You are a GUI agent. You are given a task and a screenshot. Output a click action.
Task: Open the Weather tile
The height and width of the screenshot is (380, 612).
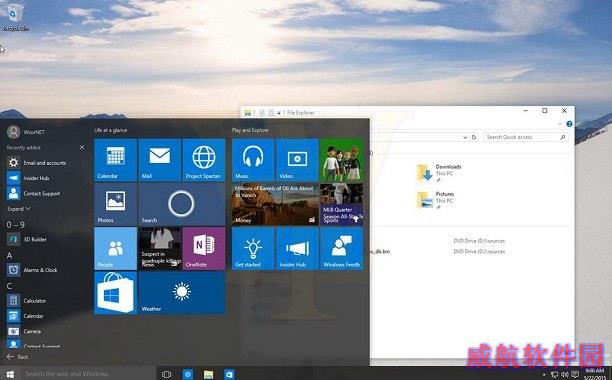tap(182, 293)
